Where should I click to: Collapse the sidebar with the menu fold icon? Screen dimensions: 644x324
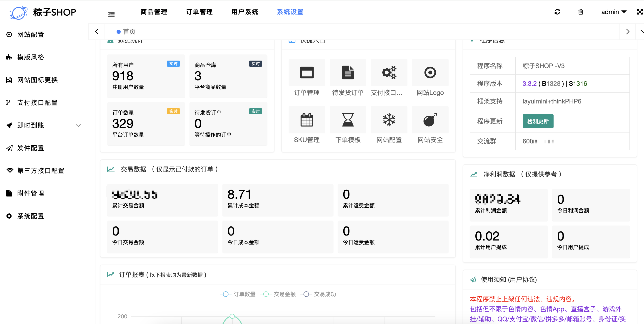[111, 14]
